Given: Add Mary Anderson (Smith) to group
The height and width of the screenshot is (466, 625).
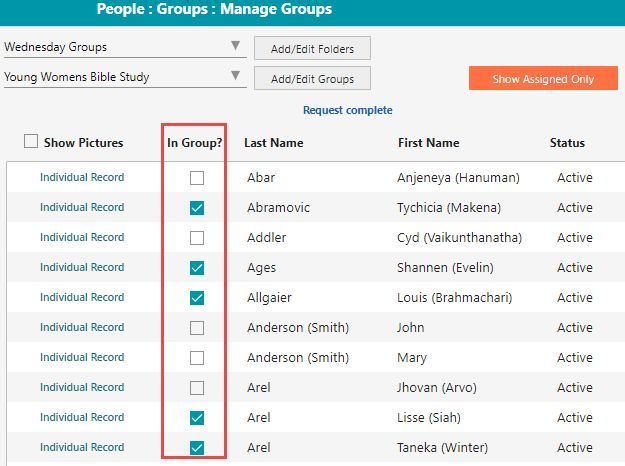Looking at the screenshot, I should coord(197,358).
